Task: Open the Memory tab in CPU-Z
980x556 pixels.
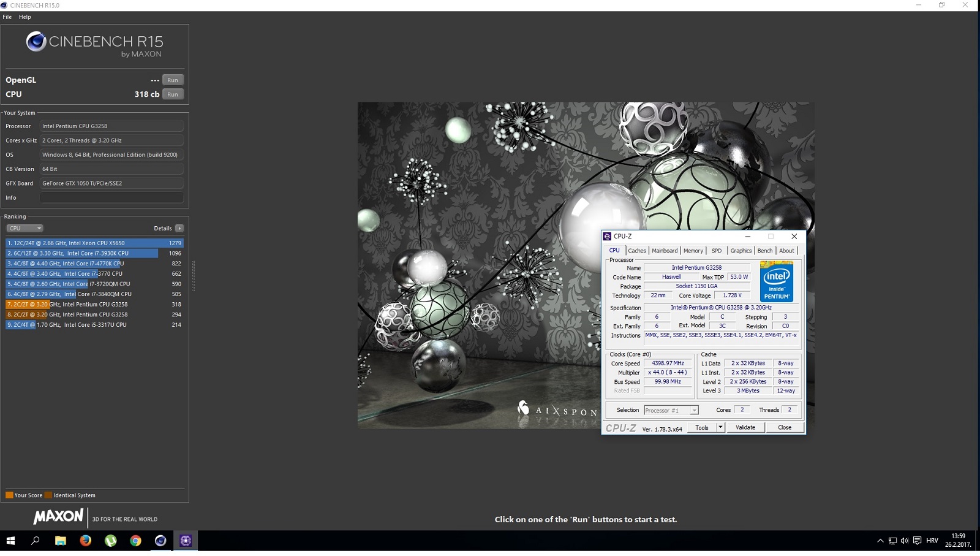Action: coord(693,251)
